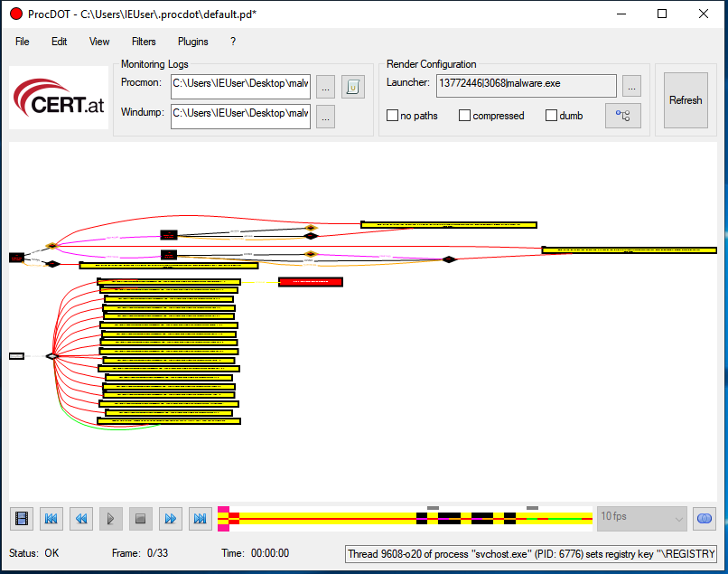Open the Filters menu

coord(144,42)
